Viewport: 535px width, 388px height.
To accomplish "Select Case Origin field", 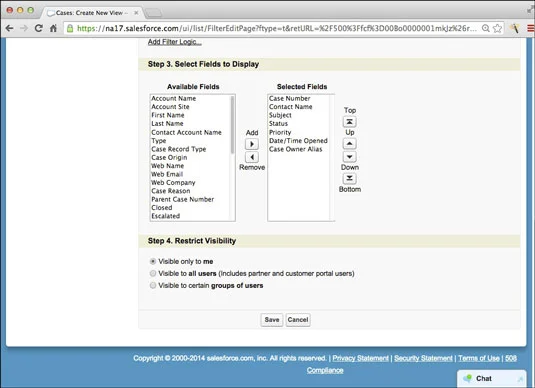I will [x=169, y=157].
